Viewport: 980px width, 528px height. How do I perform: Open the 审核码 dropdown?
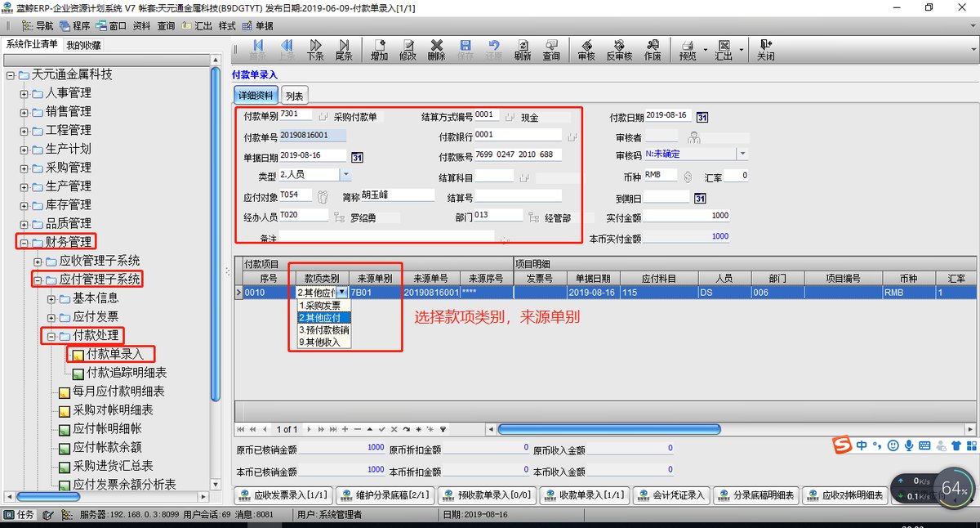(742, 153)
